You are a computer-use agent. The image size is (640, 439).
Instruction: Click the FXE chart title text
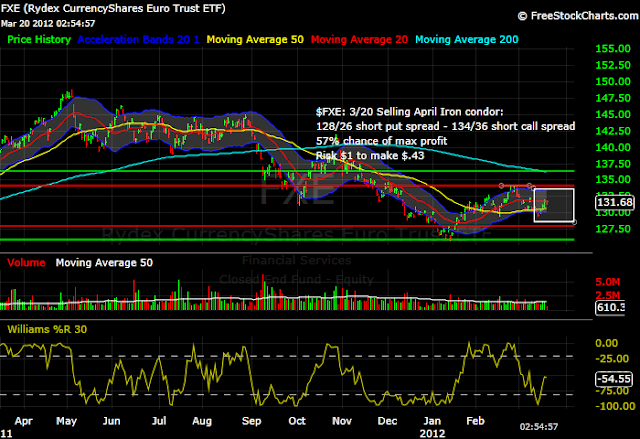tap(113, 9)
